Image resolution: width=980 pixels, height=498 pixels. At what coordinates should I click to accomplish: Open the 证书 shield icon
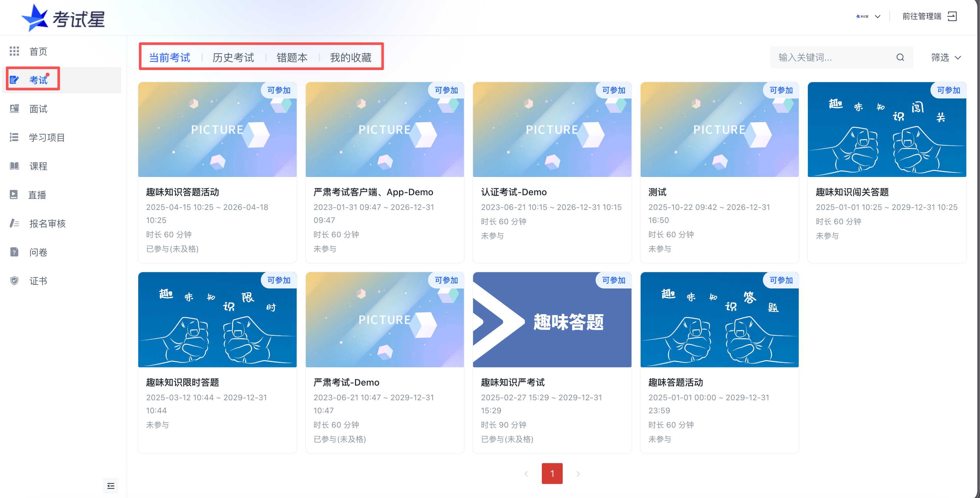[14, 281]
